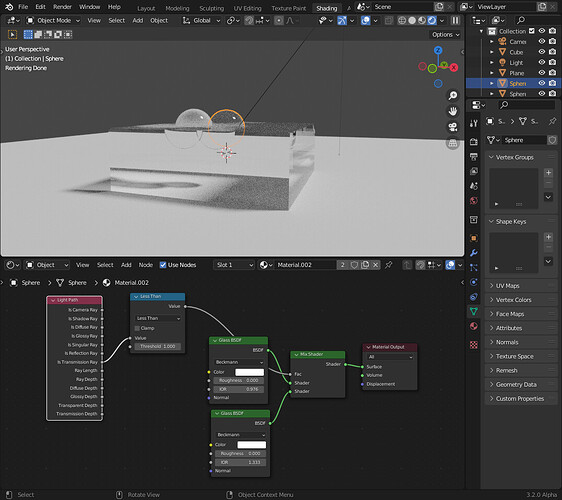Click material user count 2 button

pos(342,265)
